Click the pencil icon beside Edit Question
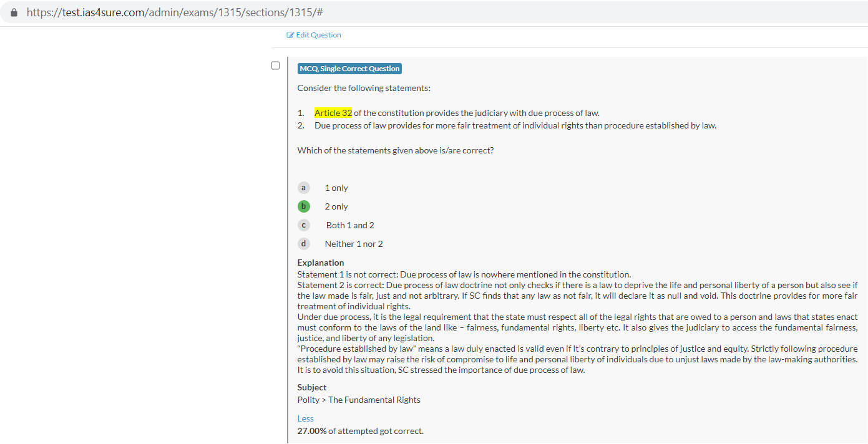 tap(290, 35)
